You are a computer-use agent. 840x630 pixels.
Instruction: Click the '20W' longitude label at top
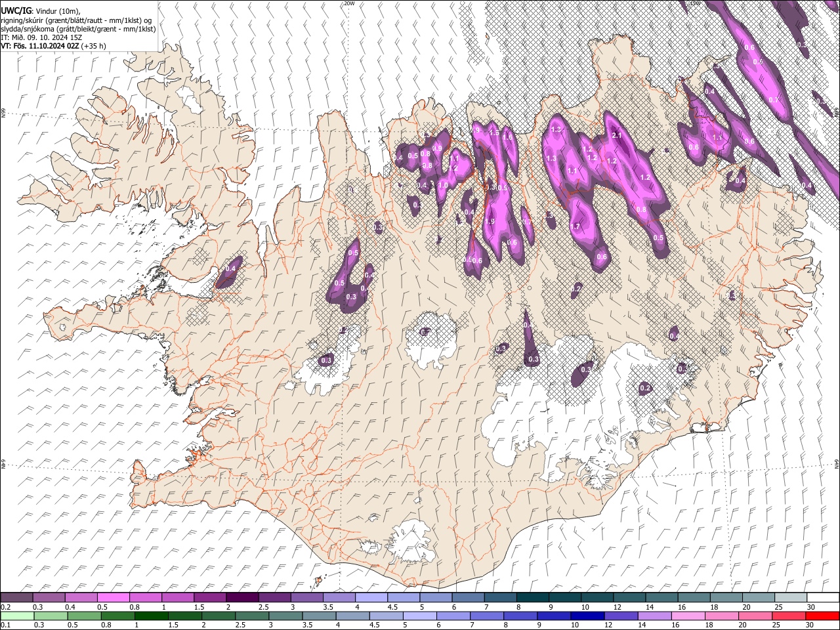tap(349, 3)
